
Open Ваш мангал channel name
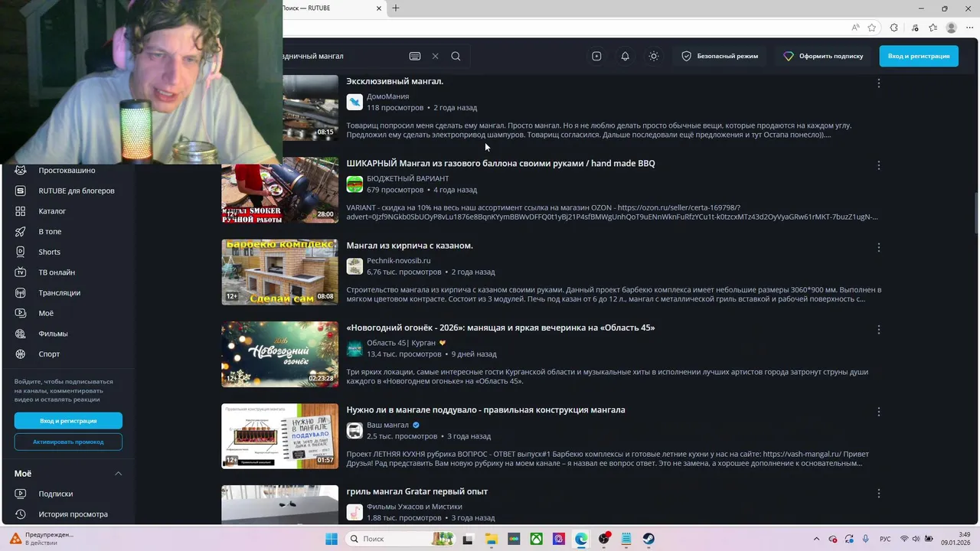(387, 425)
